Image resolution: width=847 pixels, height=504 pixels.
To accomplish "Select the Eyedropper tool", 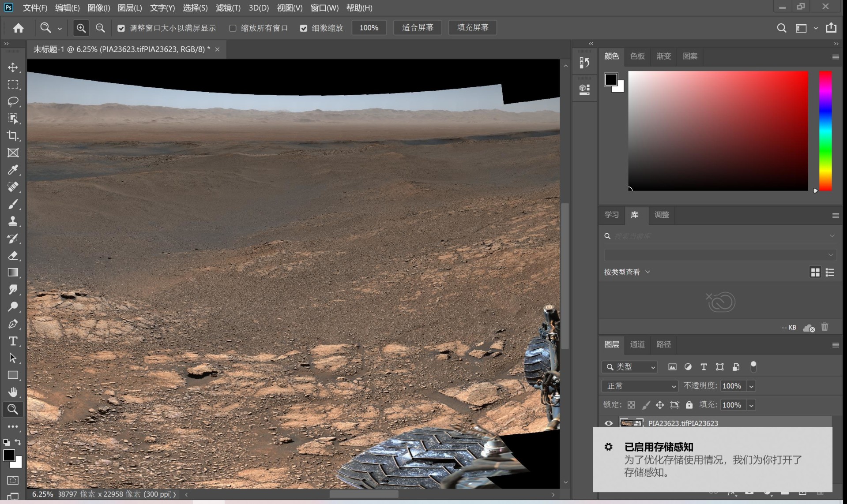I will point(13,170).
